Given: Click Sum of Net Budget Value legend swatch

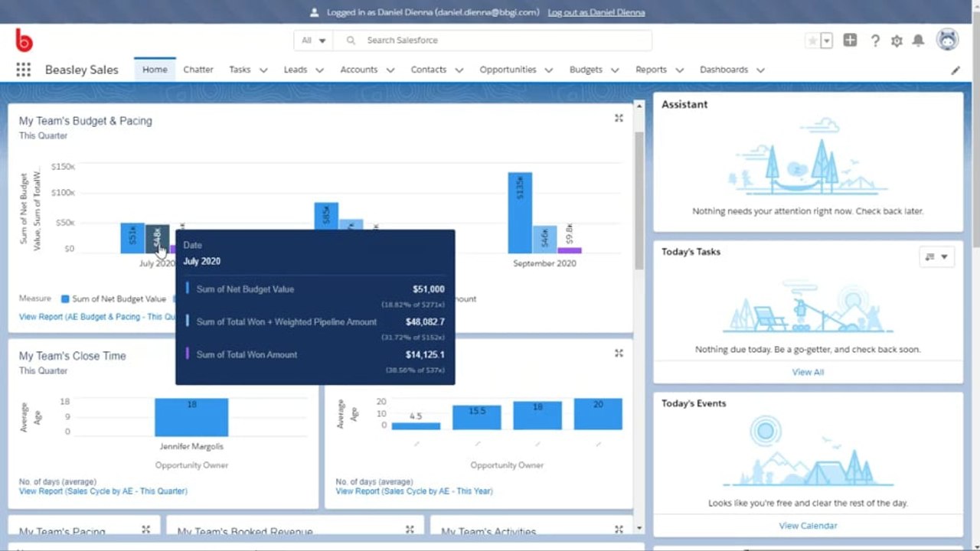Looking at the screenshot, I should pos(66,299).
